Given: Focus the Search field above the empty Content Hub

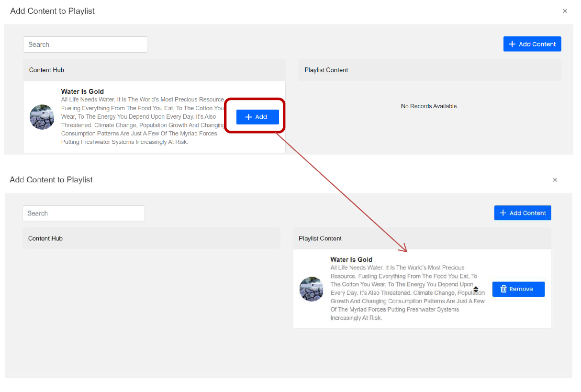Looking at the screenshot, I should coord(83,213).
